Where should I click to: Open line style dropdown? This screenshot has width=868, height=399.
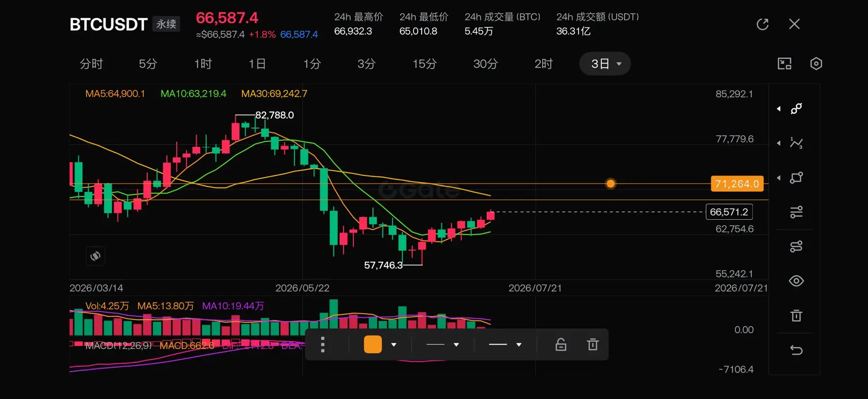(x=505, y=345)
